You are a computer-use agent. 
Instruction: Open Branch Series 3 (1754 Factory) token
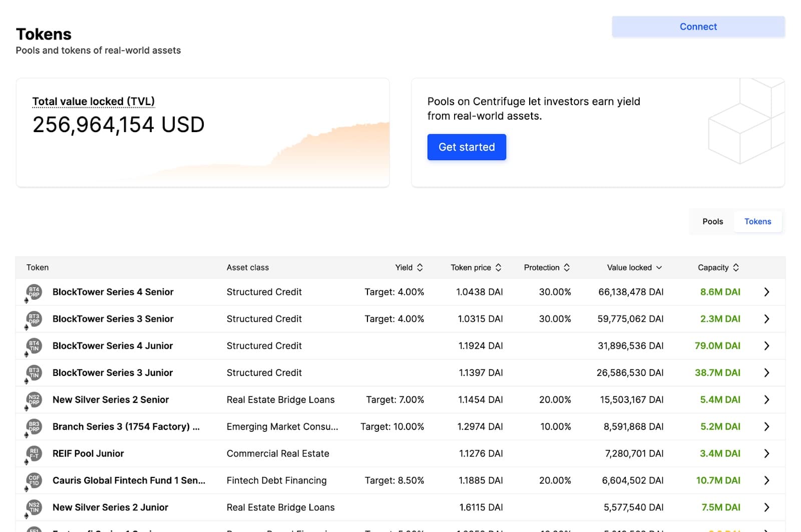pos(126,427)
